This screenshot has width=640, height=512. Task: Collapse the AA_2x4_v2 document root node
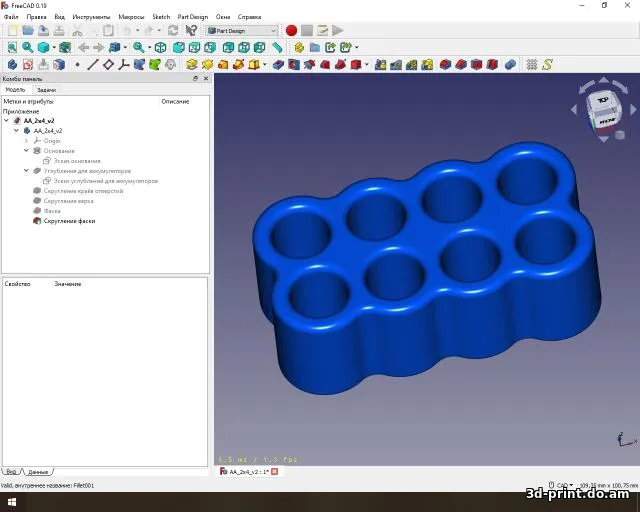(6, 120)
